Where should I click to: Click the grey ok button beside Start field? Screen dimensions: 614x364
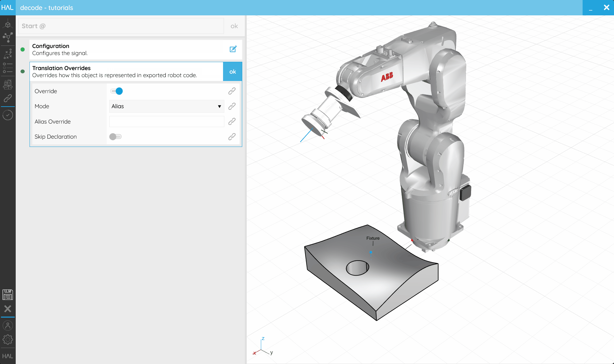pyautogui.click(x=234, y=26)
